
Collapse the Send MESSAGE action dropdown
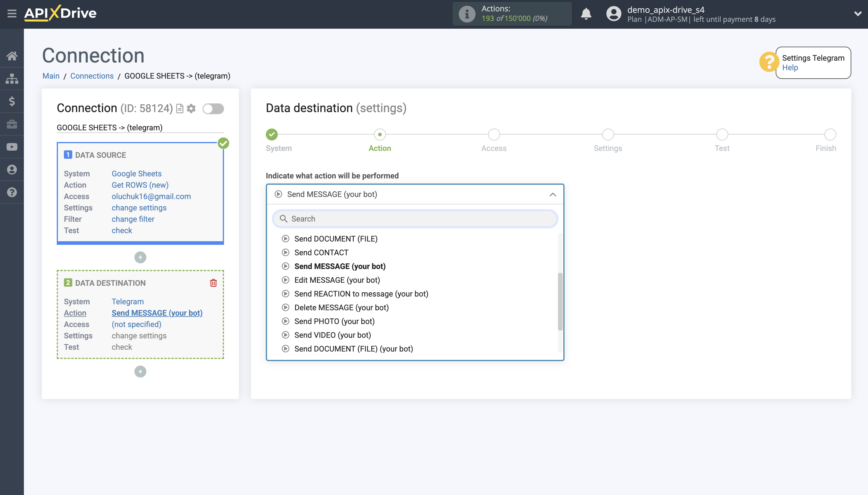pyautogui.click(x=552, y=195)
